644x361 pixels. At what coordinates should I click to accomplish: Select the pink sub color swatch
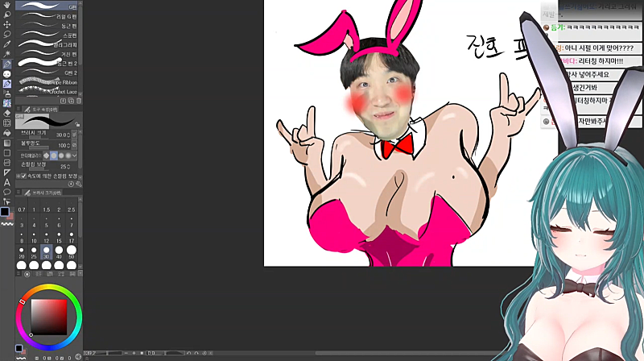click(x=10, y=216)
